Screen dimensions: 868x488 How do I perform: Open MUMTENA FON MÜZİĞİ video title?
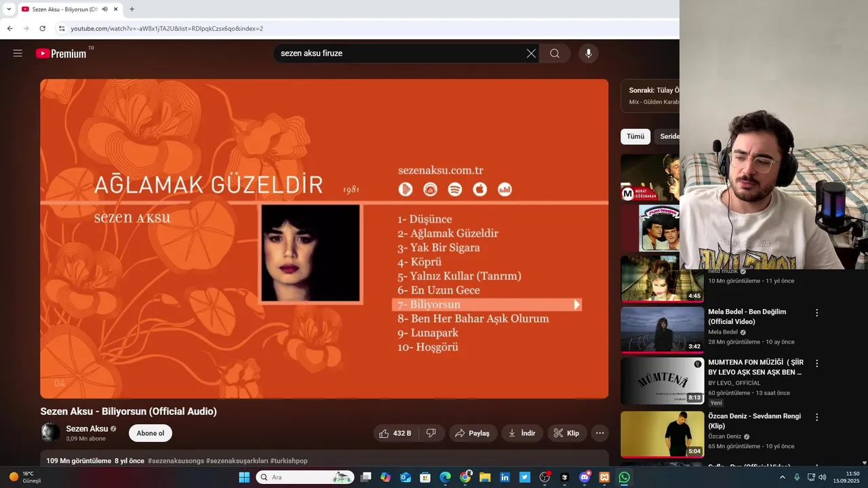755,367
